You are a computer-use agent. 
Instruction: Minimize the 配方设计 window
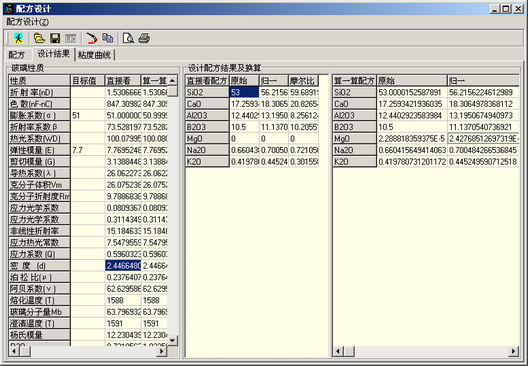click(494, 9)
